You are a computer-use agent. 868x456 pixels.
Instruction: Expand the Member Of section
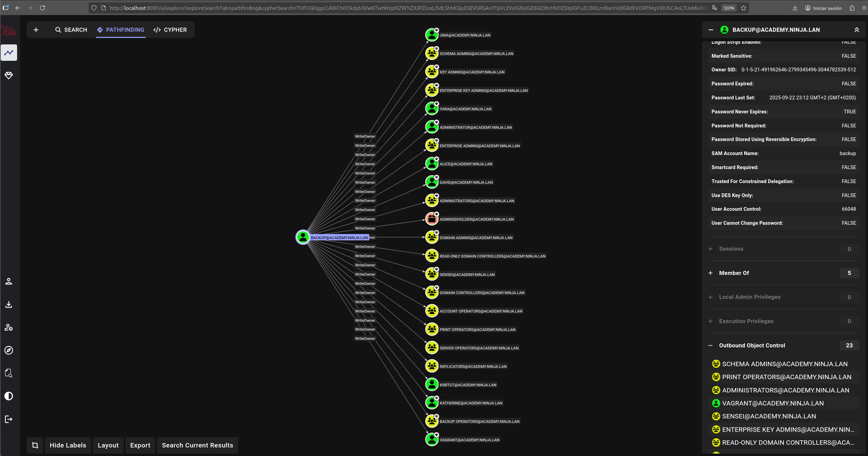coord(734,273)
